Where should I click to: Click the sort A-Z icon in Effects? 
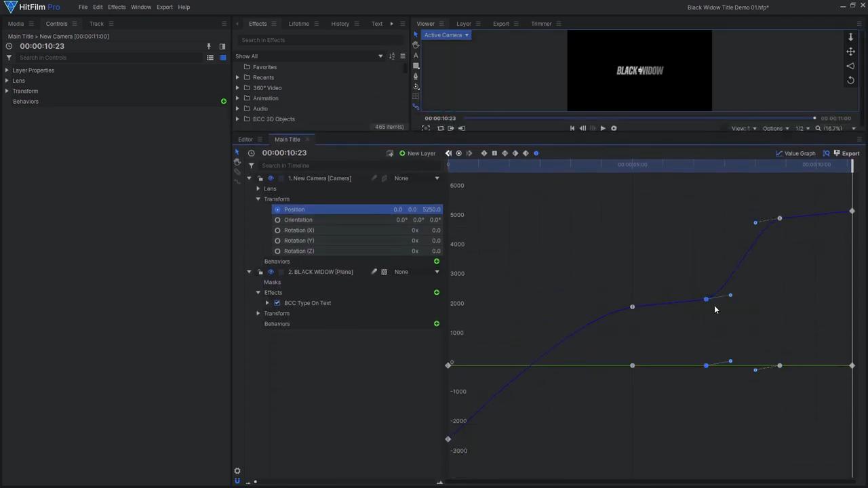(391, 56)
